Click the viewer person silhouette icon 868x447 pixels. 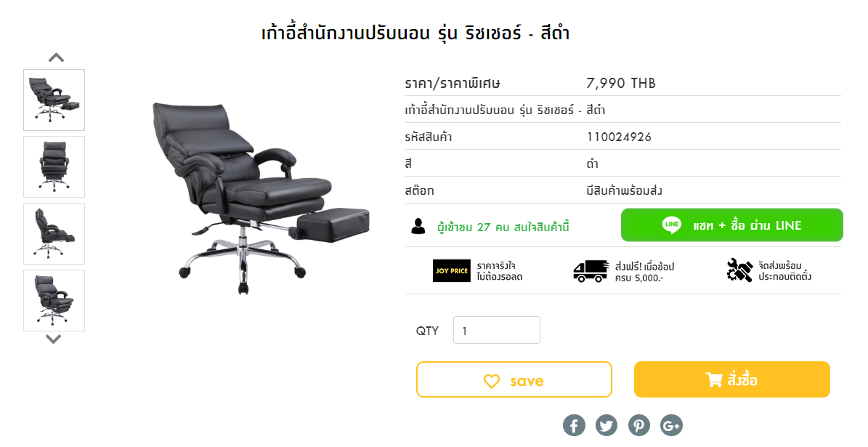point(418,226)
